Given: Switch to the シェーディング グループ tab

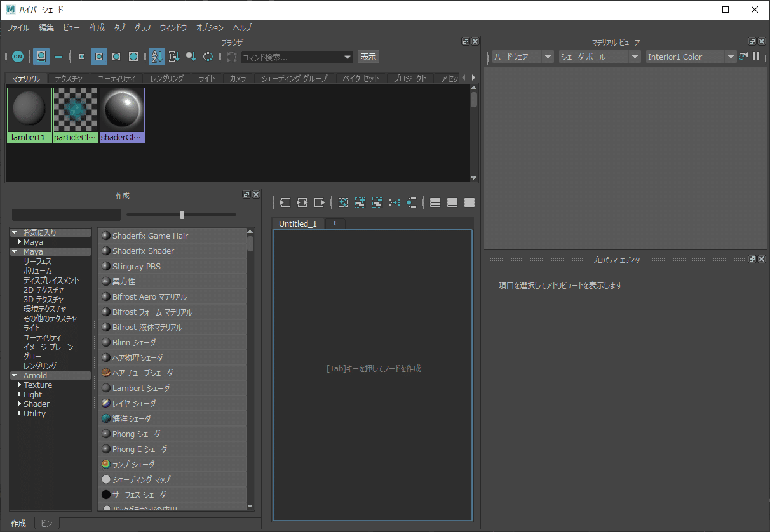Looking at the screenshot, I should pyautogui.click(x=294, y=78).
